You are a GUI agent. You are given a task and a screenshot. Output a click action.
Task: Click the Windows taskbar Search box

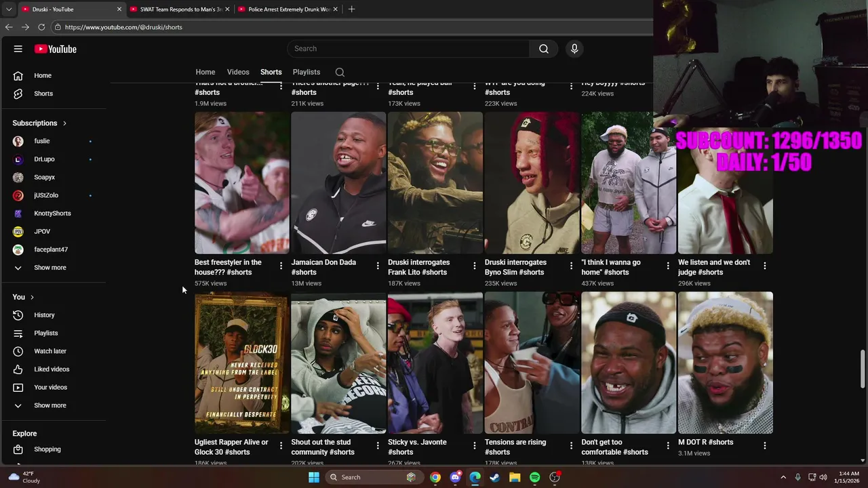(x=373, y=477)
